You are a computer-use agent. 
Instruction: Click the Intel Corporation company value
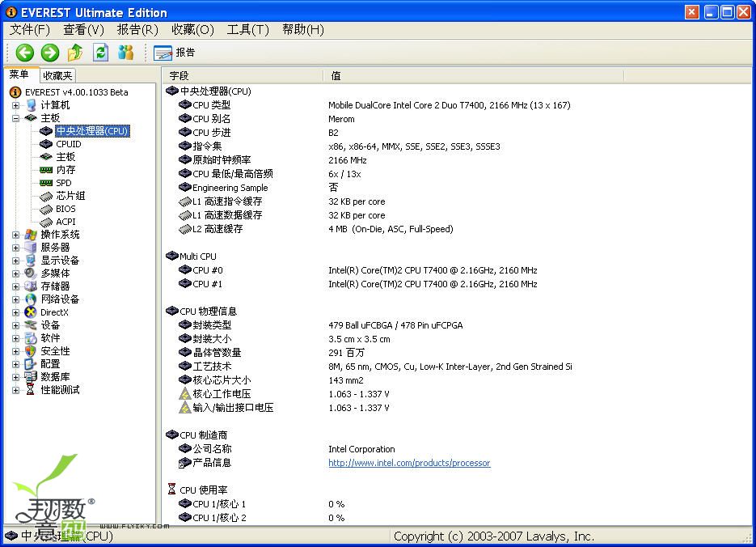361,449
